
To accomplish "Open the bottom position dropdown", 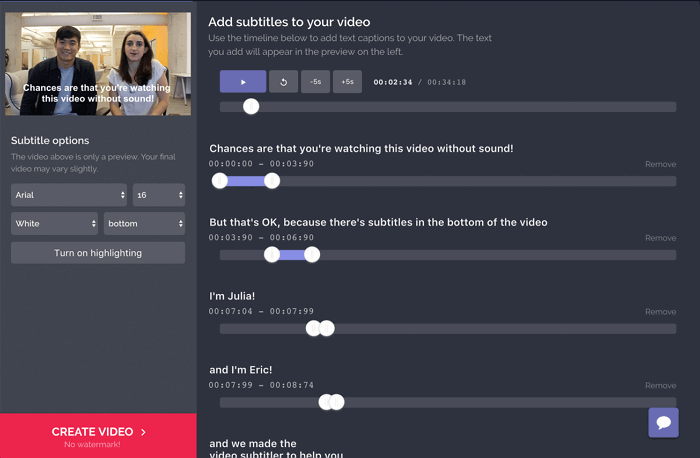I will click(145, 223).
